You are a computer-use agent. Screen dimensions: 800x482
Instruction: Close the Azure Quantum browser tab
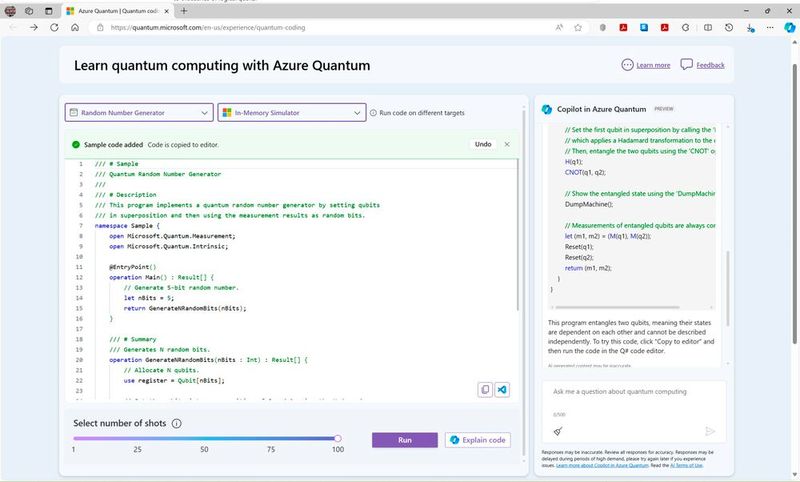[x=166, y=11]
